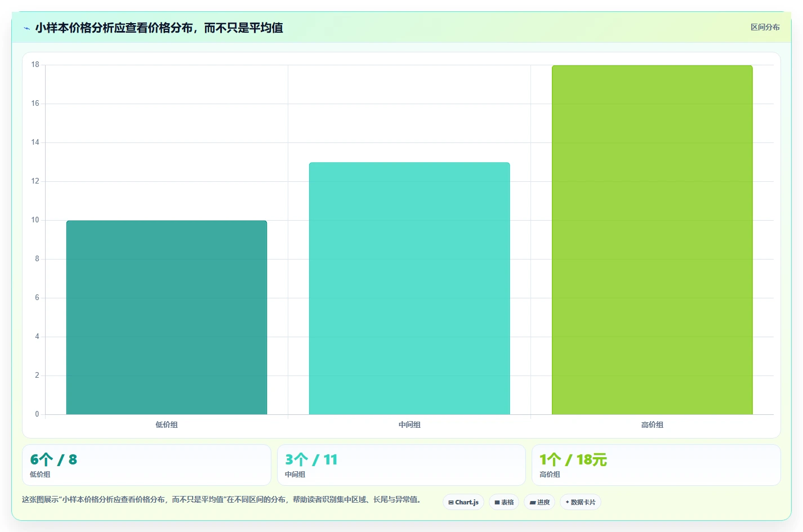Click the y-axis tick label 0
Viewport: 803px width, 532px height.
(37, 414)
